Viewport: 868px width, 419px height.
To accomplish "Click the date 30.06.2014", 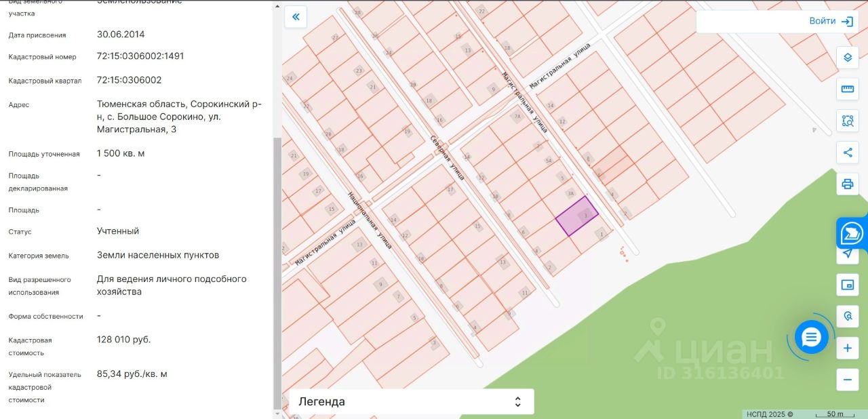I will (121, 35).
